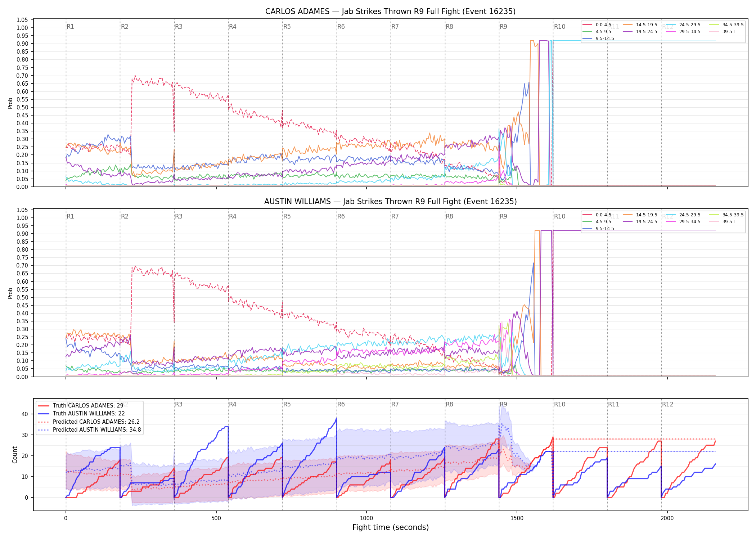The height and width of the screenshot is (540, 756).
Task: Click R3 round marker in Adames chart
Action: click(x=179, y=27)
